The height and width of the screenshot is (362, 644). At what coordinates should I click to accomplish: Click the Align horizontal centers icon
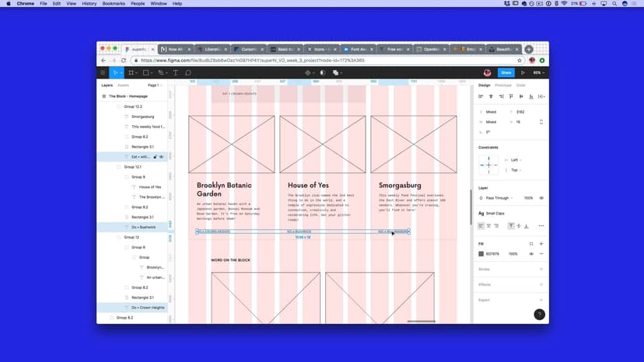[x=491, y=96]
